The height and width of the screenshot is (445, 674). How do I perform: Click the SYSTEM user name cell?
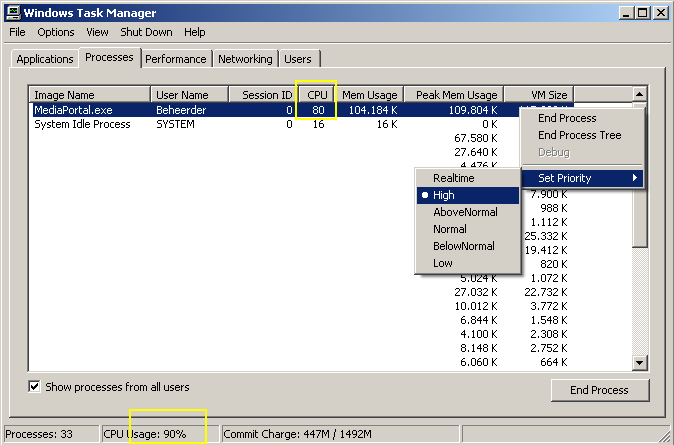click(175, 124)
